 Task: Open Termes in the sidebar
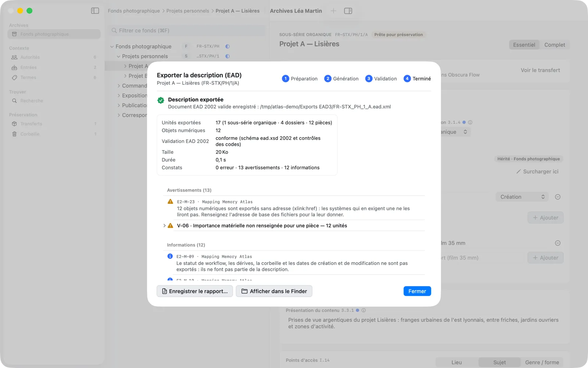(x=54, y=77)
